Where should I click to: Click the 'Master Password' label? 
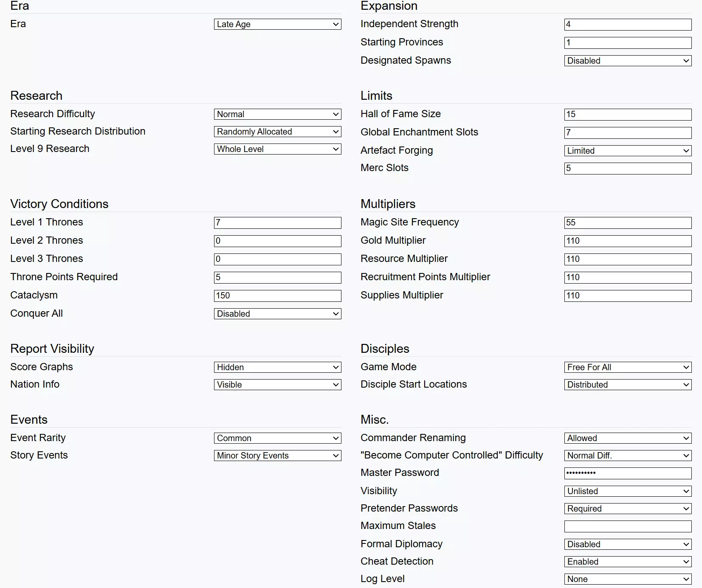coord(400,473)
